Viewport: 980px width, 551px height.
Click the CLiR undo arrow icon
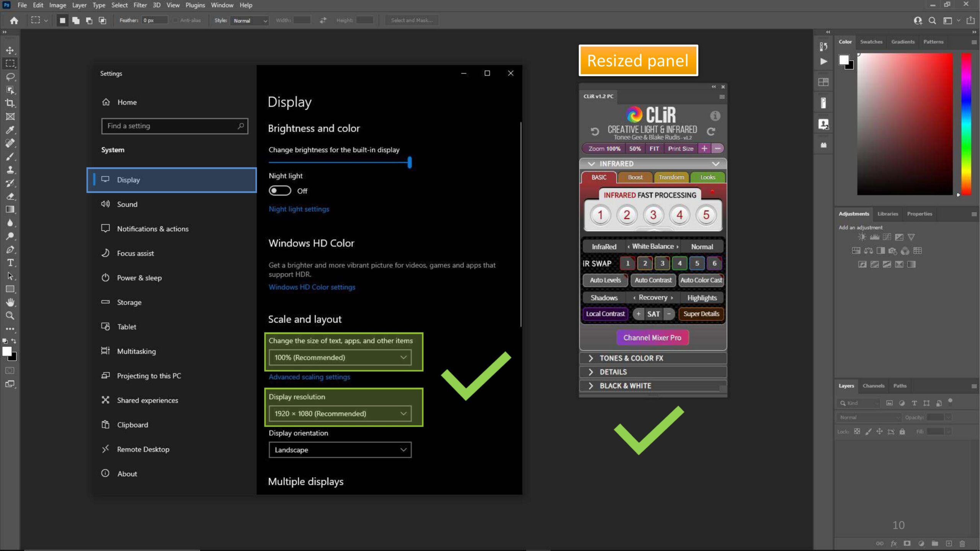point(595,132)
